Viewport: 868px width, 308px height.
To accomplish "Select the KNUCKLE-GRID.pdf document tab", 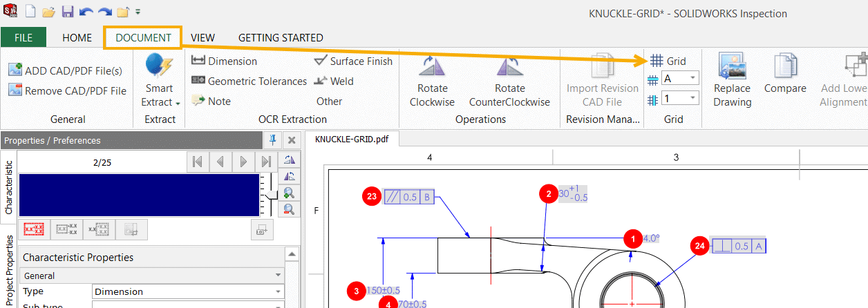I will pos(352,139).
